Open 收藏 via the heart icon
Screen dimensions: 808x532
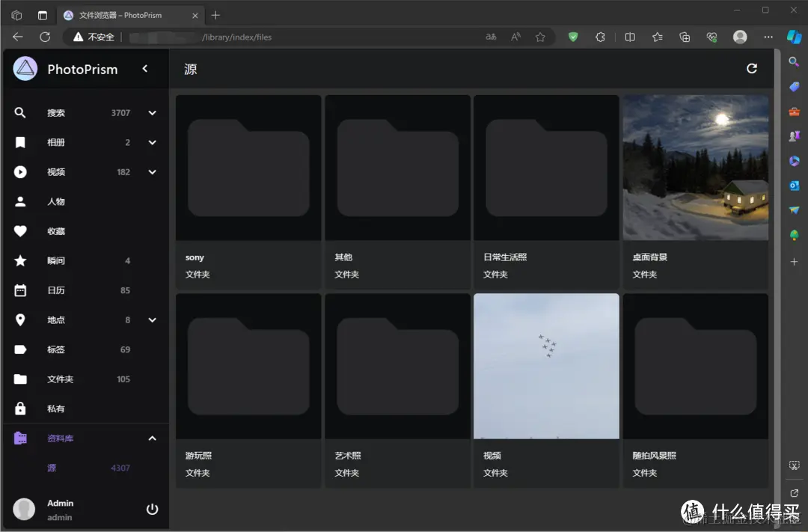click(21, 230)
